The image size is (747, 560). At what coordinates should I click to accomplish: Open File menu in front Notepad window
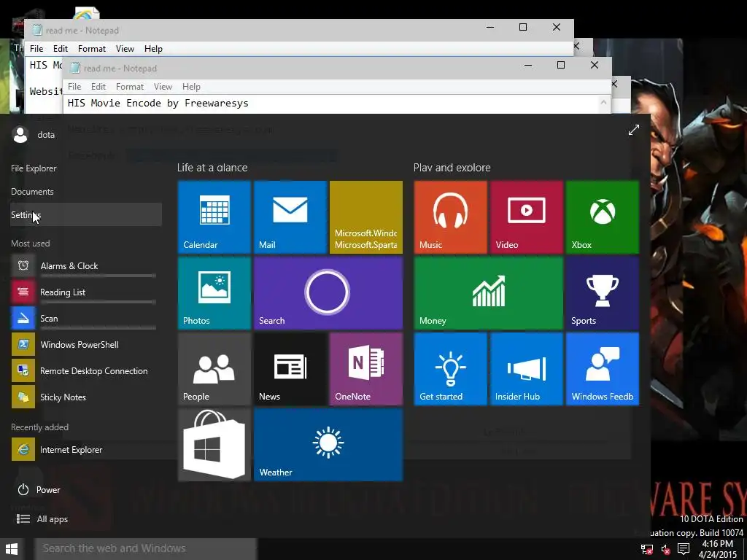[x=74, y=87]
